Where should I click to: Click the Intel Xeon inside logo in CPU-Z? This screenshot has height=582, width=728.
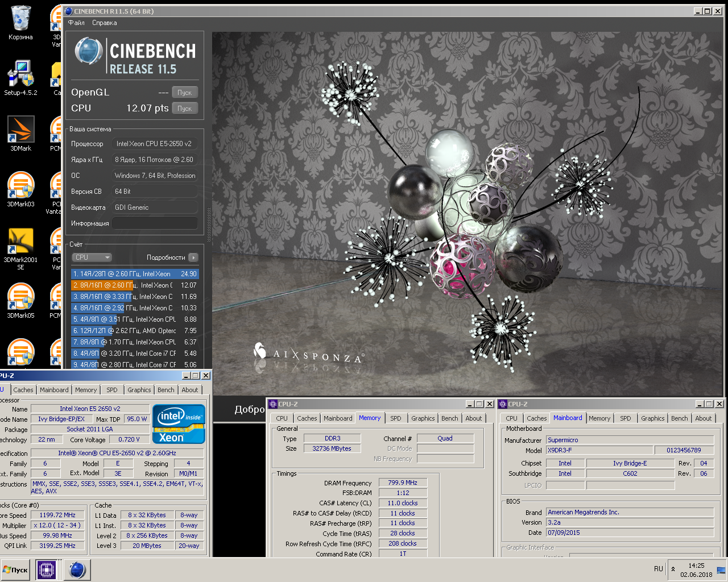[x=179, y=424]
